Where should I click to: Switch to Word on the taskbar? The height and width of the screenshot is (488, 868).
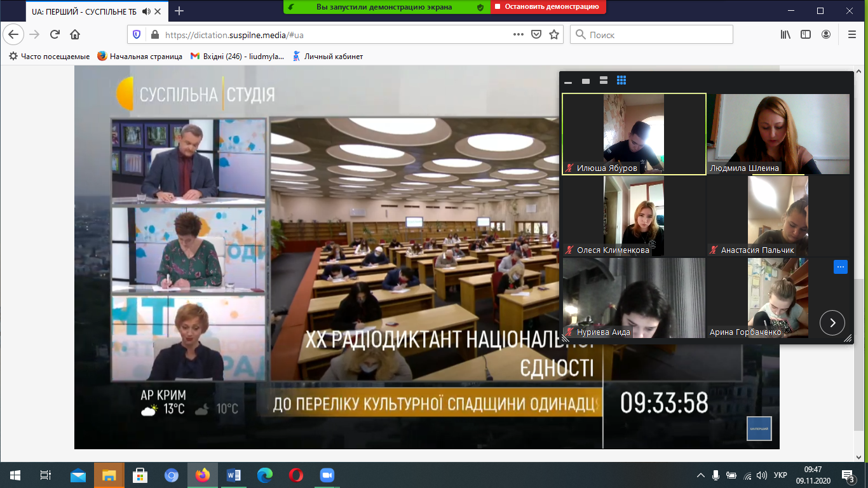pos(234,475)
